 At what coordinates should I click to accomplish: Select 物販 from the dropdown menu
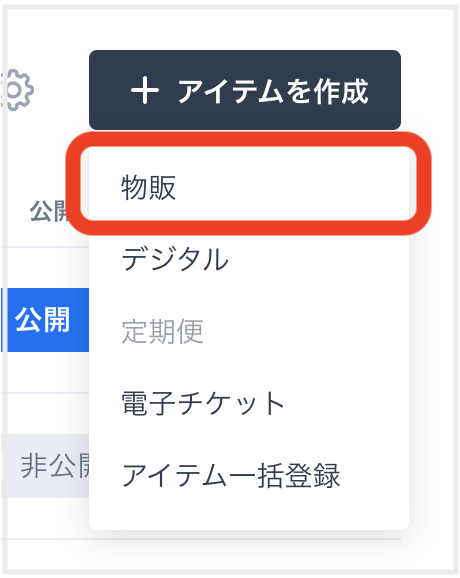point(249,187)
